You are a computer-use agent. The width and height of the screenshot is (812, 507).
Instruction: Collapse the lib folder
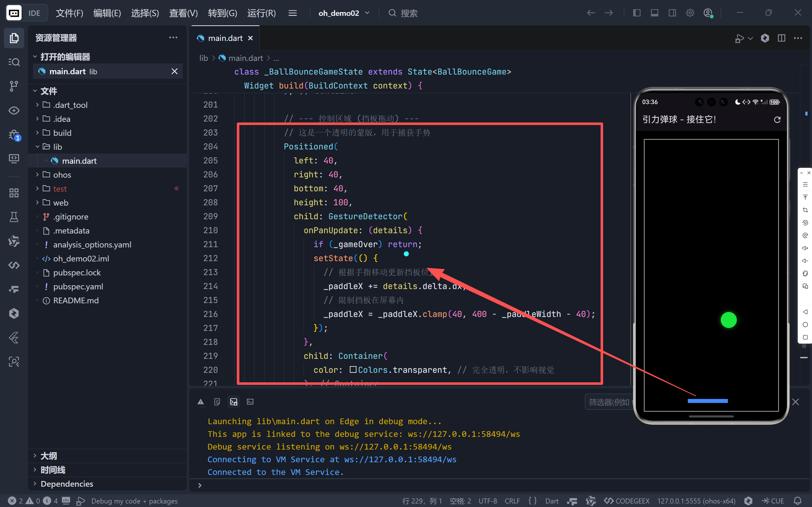coord(57,147)
